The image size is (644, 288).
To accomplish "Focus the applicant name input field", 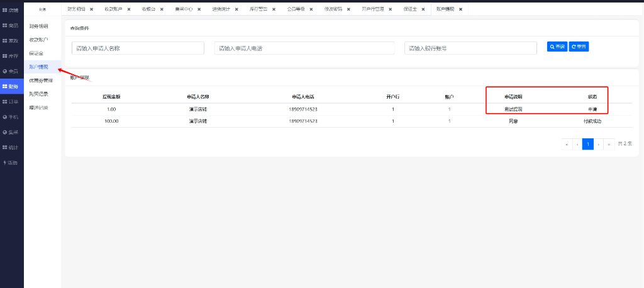I will [138, 48].
